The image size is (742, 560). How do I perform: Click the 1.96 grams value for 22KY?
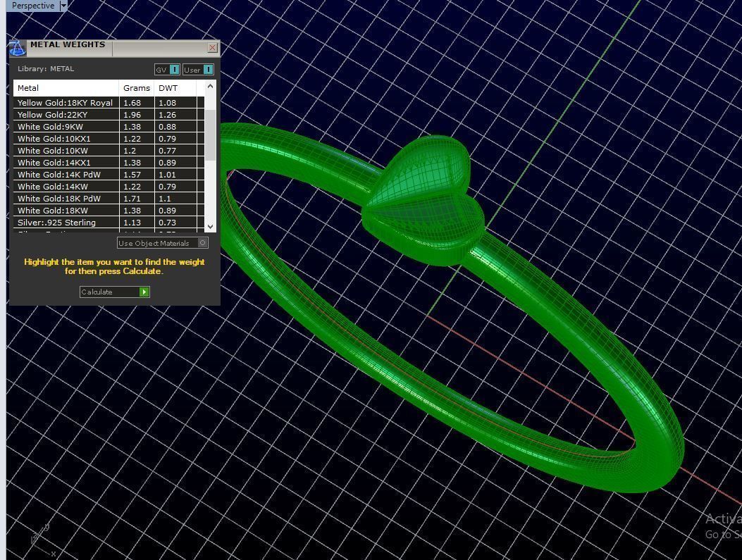click(132, 114)
